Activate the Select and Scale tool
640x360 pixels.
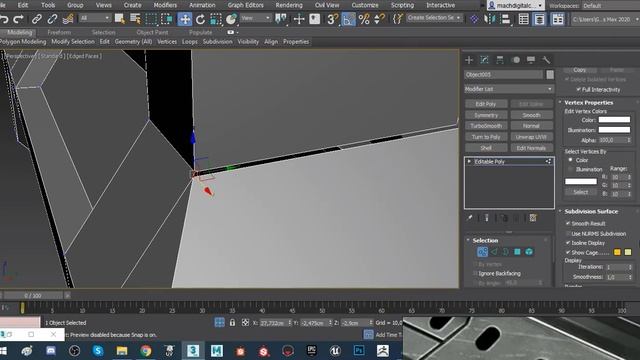pyautogui.click(x=216, y=19)
